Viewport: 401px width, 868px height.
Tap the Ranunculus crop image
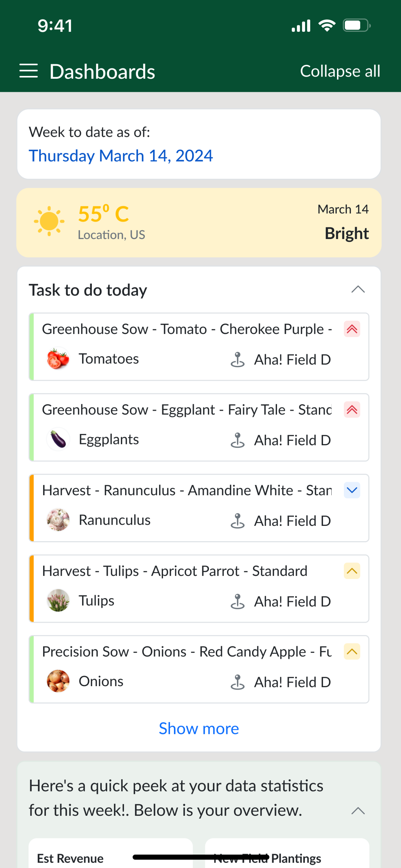(58, 520)
